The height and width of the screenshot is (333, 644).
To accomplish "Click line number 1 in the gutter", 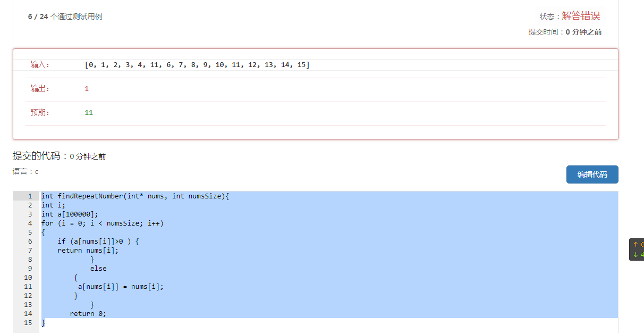I will 30,196.
